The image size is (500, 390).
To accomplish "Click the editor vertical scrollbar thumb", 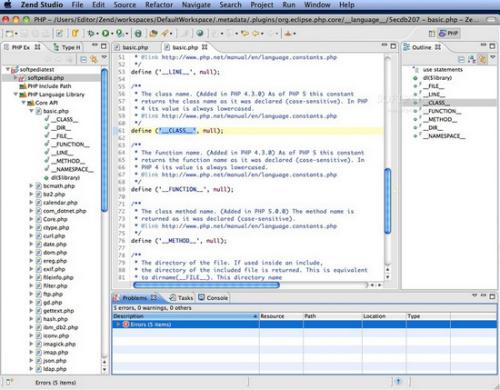I will point(388,201).
